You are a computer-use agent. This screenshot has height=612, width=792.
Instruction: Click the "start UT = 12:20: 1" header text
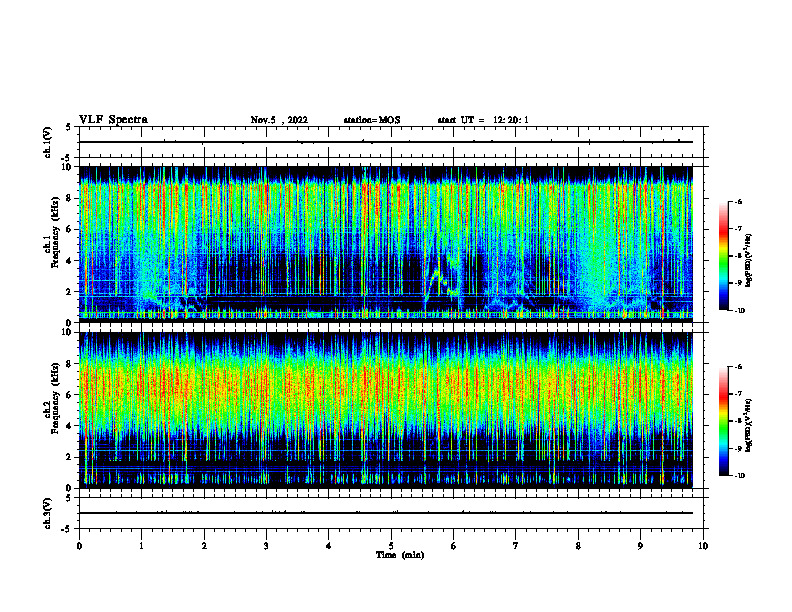coord(483,120)
